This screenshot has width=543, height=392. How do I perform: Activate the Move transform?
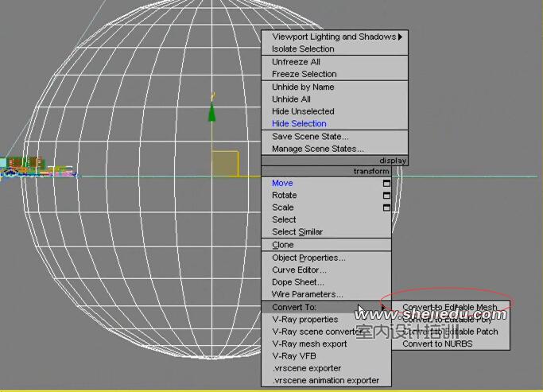(x=326, y=183)
